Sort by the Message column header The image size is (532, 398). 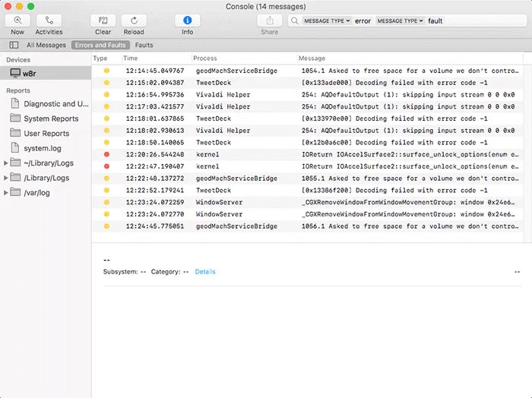pos(312,58)
